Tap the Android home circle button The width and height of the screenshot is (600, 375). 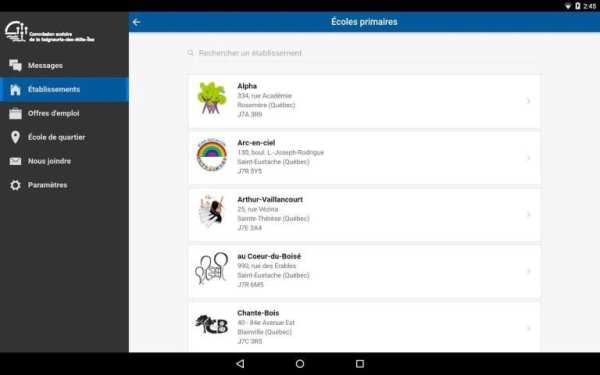(300, 364)
